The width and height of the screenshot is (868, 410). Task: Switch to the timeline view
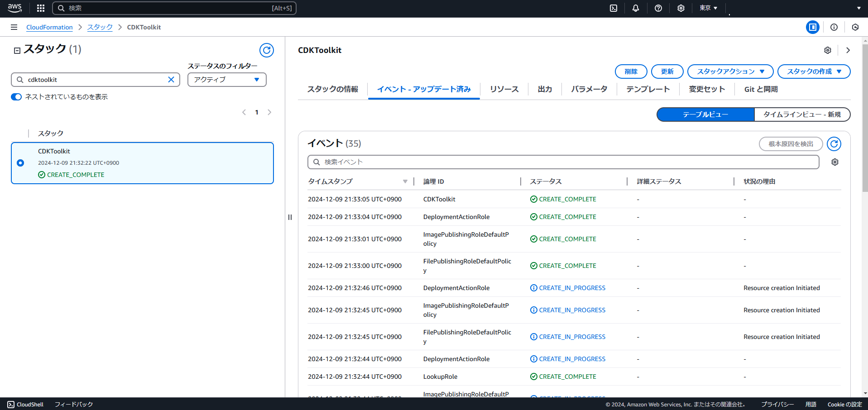tap(802, 114)
